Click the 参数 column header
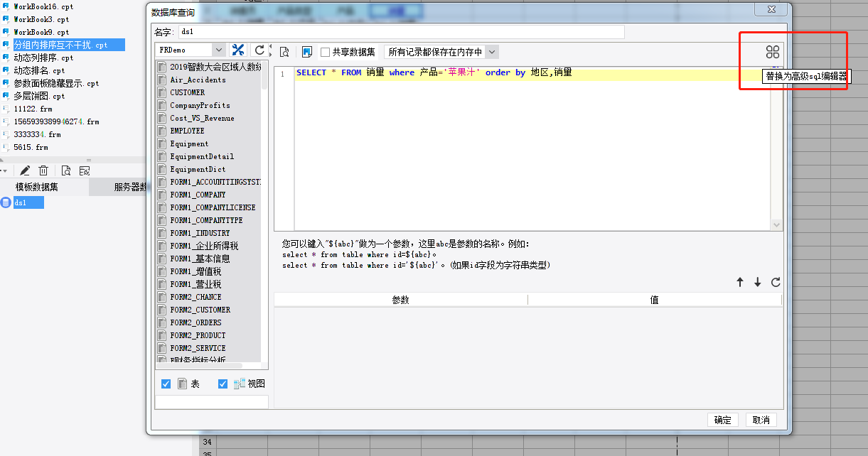This screenshot has height=456, width=868. [x=401, y=300]
